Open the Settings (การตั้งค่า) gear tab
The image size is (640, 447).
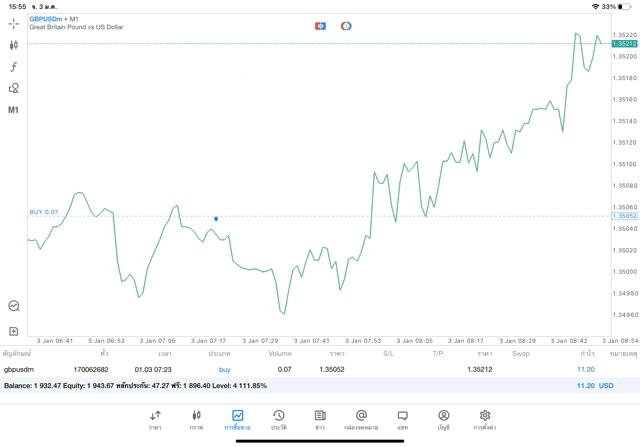tap(485, 419)
